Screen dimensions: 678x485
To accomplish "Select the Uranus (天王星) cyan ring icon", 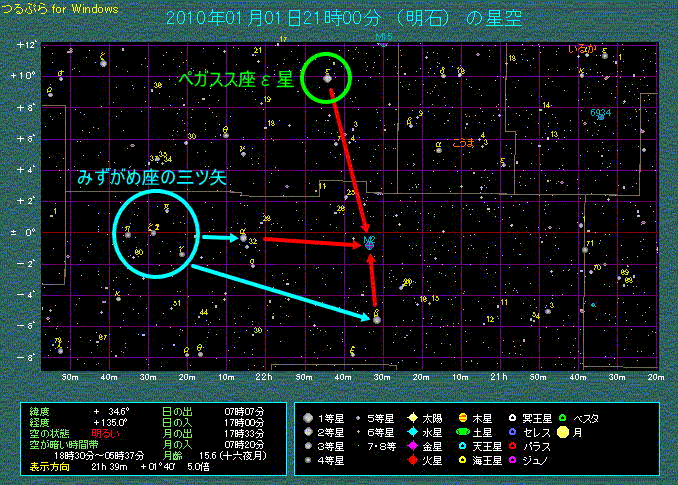I will [464, 446].
